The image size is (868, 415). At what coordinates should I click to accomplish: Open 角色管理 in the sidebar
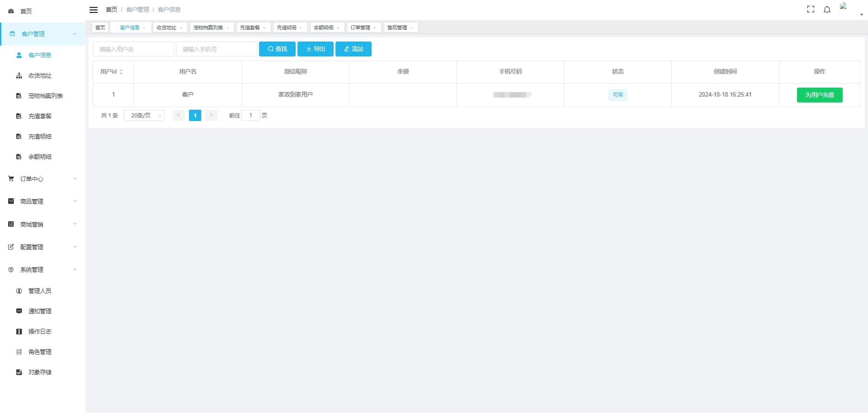click(x=43, y=352)
